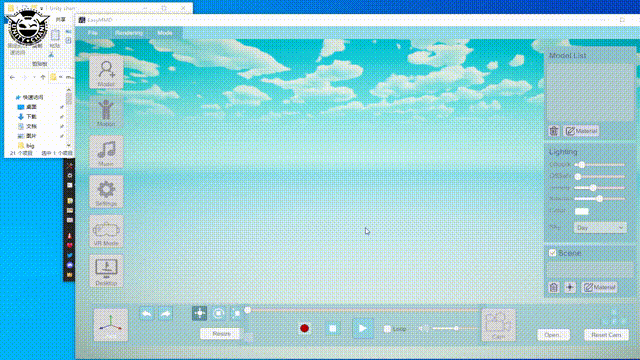Open the Model import tool

106,72
